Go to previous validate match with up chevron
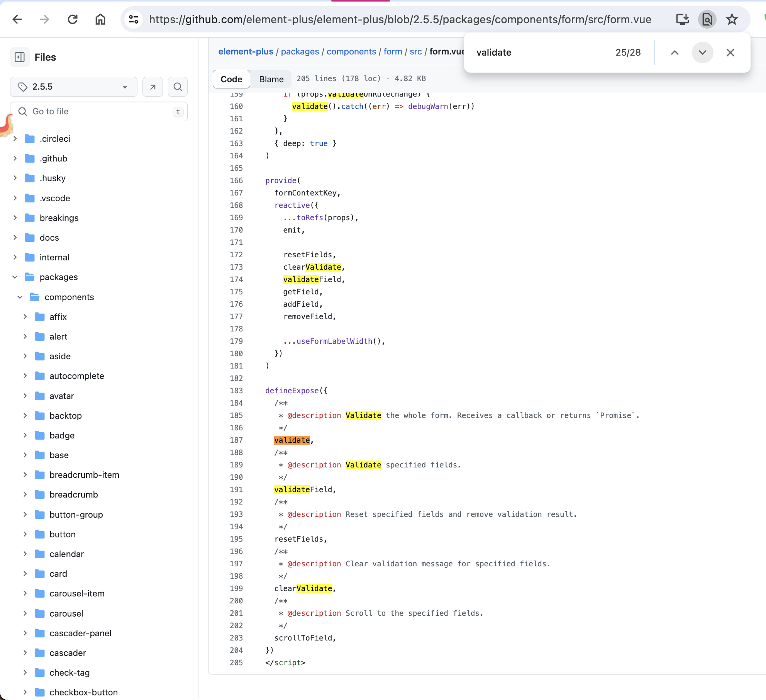766x700 pixels. (x=674, y=53)
